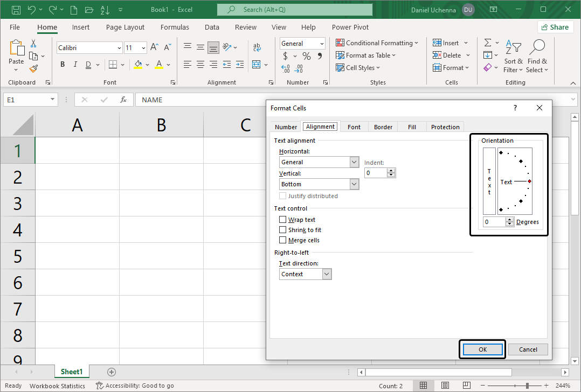581x392 pixels.
Task: Tick the Merge cells checkbox
Action: (283, 240)
